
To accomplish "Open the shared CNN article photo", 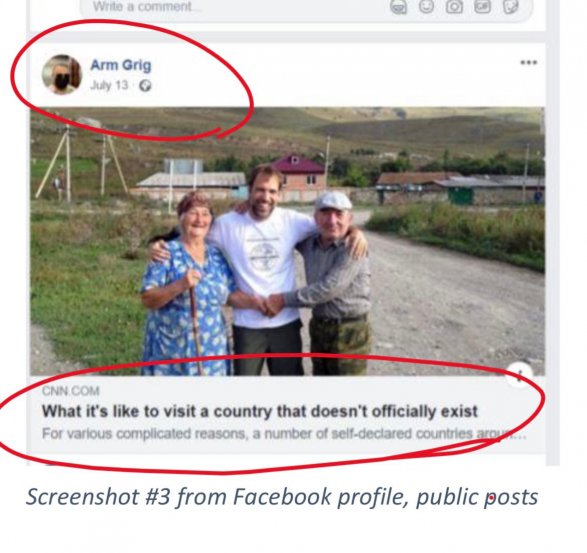I will [288, 241].
